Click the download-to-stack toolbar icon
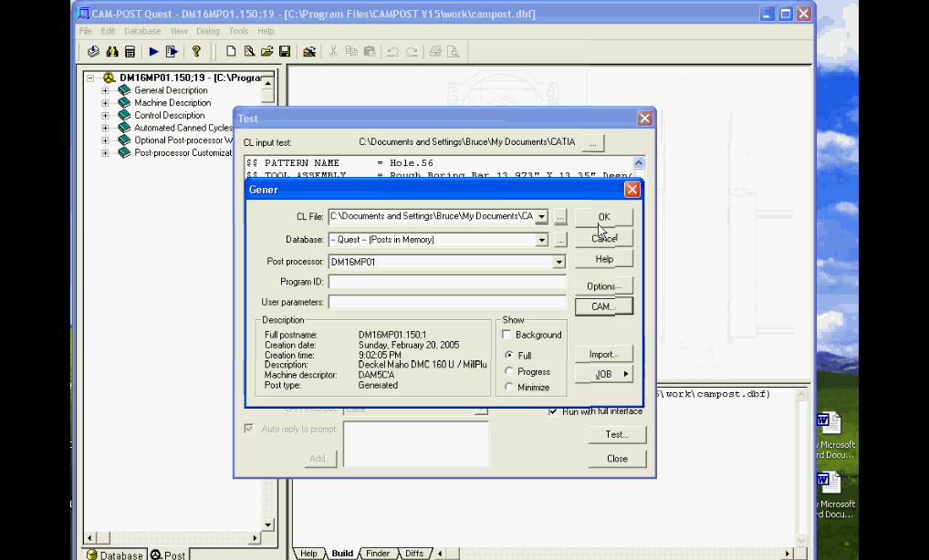This screenshot has height=560, width=929. (93, 51)
